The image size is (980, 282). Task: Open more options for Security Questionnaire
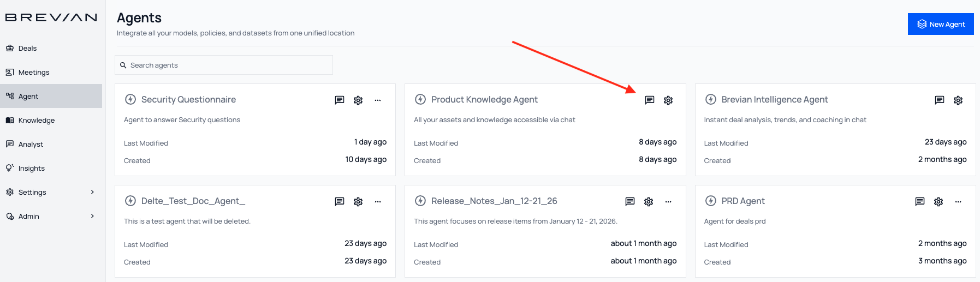coord(378,100)
